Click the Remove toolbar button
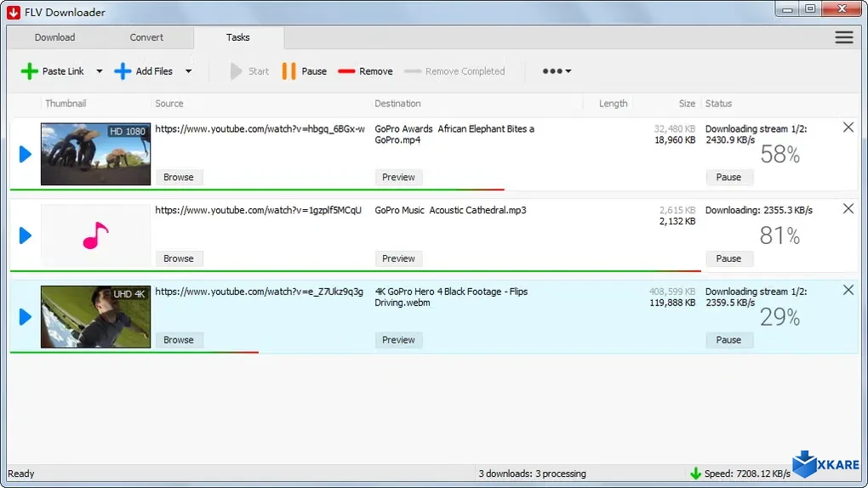This screenshot has width=868, height=488. [x=365, y=71]
